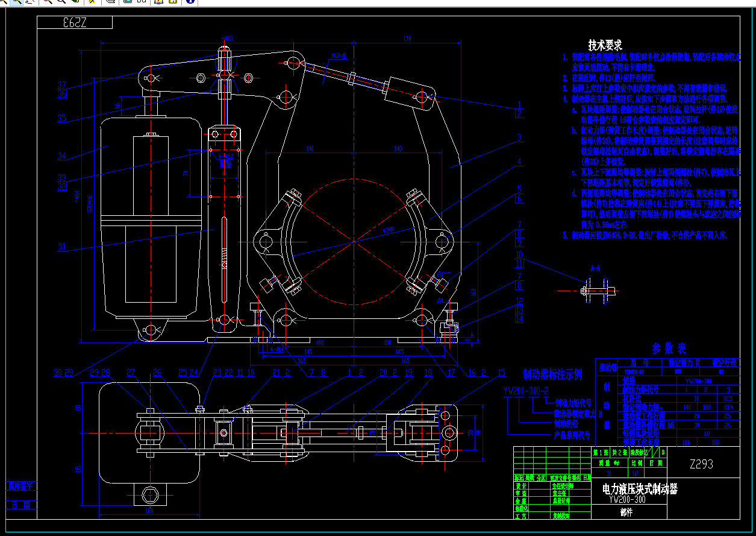Viewport: 756px width, 536px height.
Task: Click the A-A section label
Action: point(595,269)
